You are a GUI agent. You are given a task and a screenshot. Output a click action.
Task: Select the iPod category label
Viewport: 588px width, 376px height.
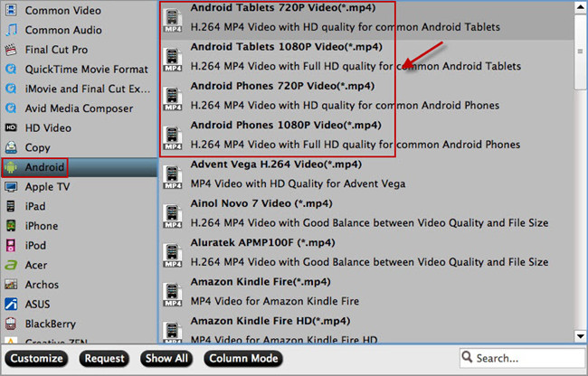pos(35,245)
